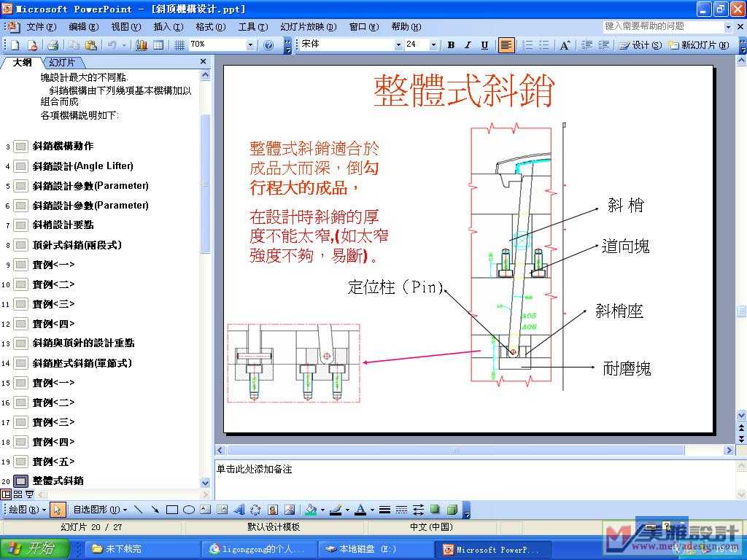Screen dimensions: 747x560
Task: Click the Paste clipboard icon
Action: pyautogui.click(x=91, y=45)
